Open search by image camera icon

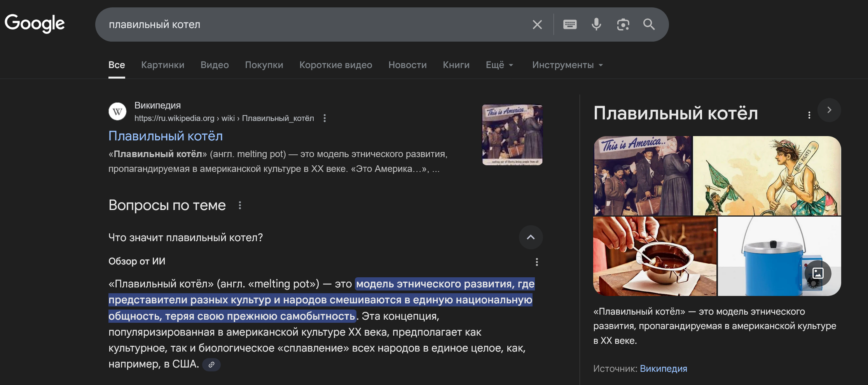click(623, 24)
